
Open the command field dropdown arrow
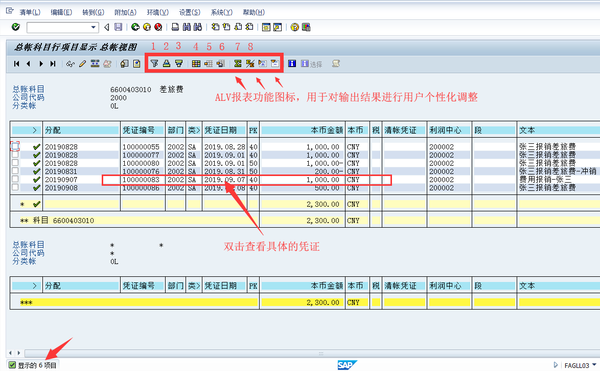(x=93, y=27)
